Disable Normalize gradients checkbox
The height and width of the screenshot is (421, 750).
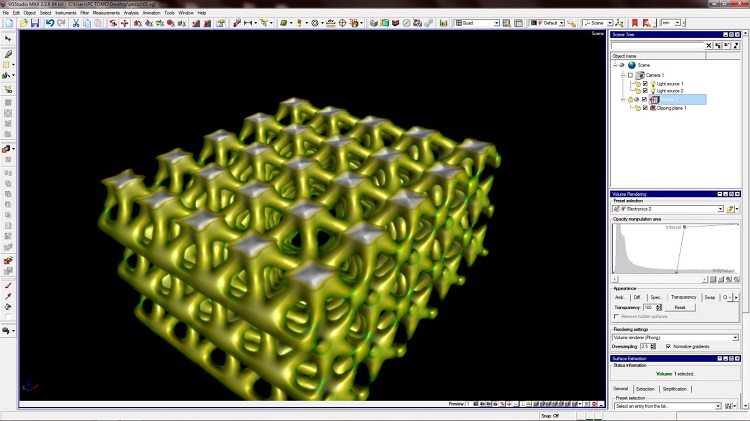668,347
